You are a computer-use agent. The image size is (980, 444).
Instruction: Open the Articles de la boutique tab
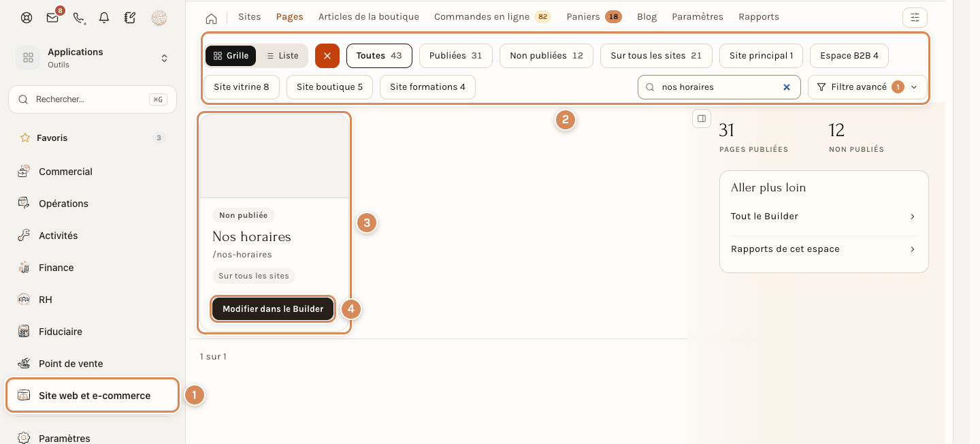[369, 17]
